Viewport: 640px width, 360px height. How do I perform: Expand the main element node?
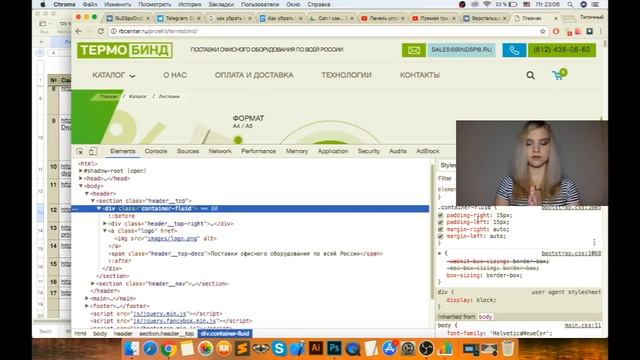[x=87, y=298]
